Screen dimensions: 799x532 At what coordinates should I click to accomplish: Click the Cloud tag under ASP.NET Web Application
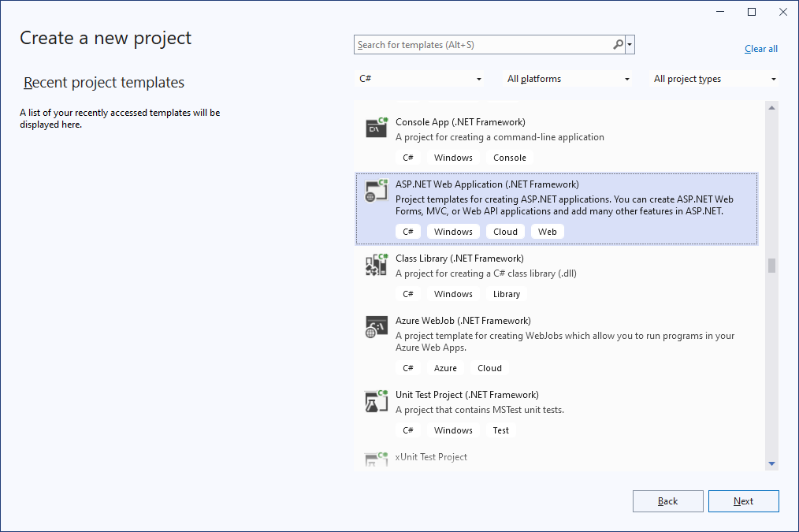coord(505,232)
